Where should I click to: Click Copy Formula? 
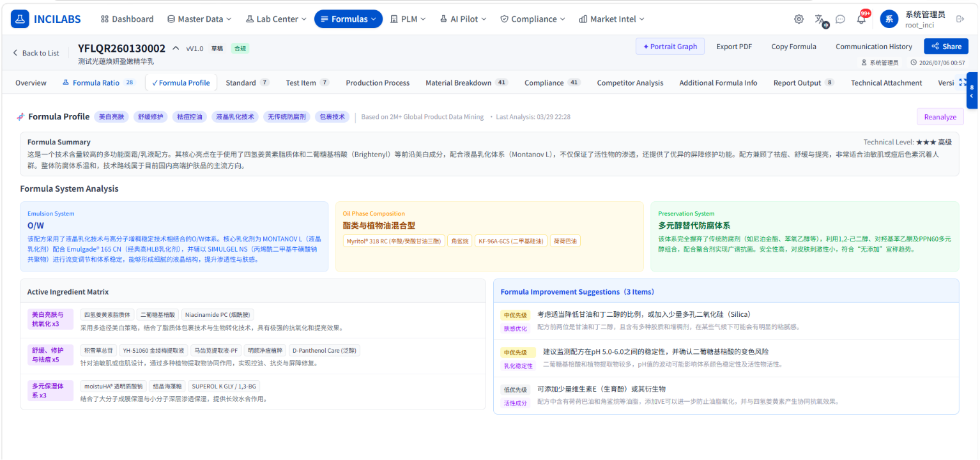click(793, 47)
